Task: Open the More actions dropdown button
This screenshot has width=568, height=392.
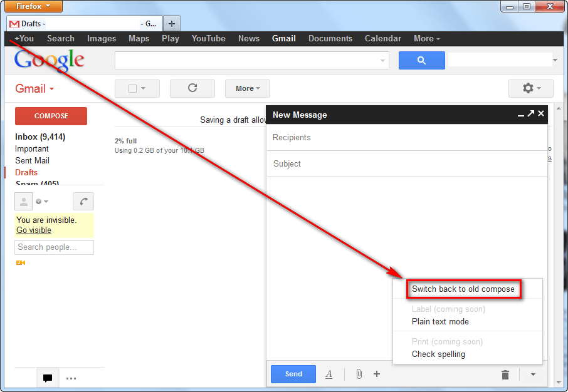Action: point(248,88)
